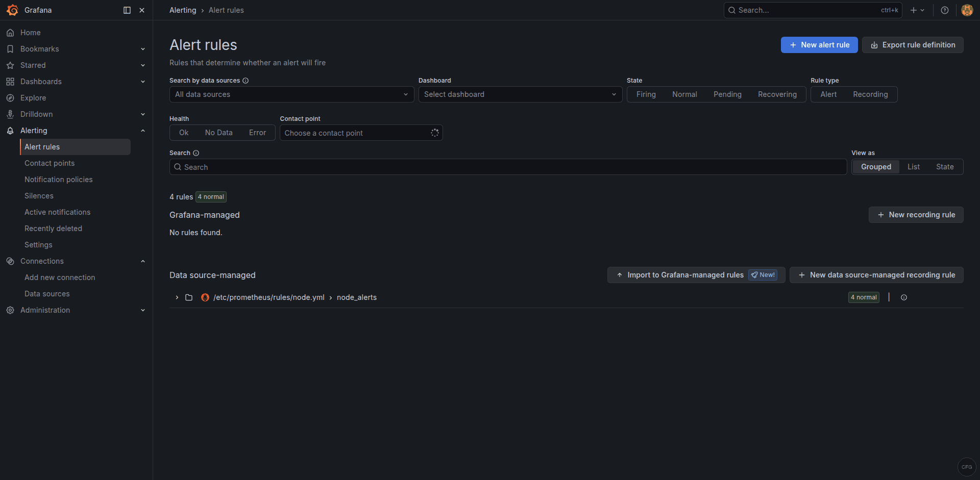Click Export rule definition

coord(913,45)
